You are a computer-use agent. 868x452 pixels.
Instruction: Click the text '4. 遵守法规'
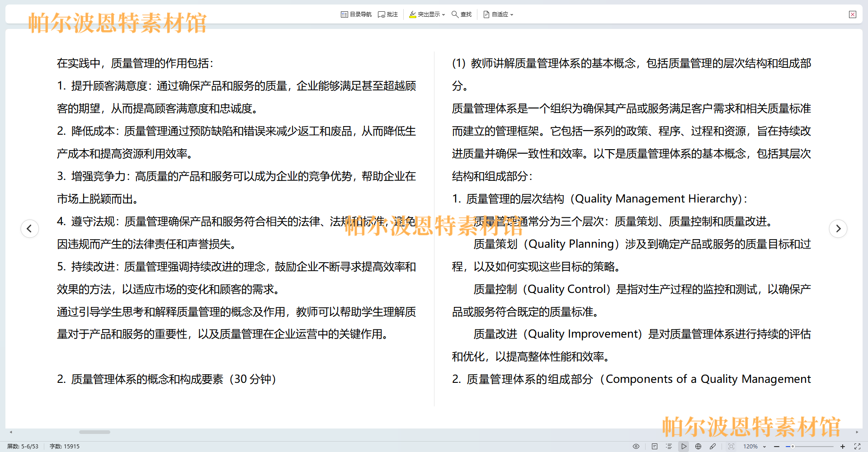(86, 221)
